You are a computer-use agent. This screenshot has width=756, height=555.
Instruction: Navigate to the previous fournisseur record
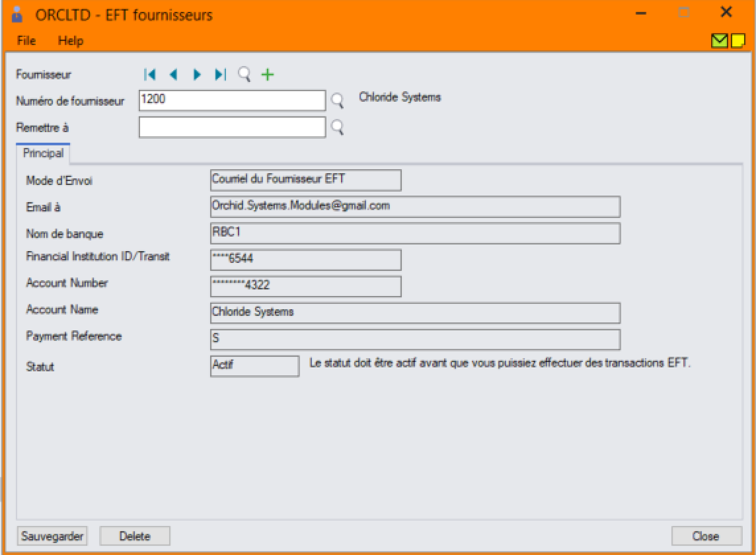(173, 75)
